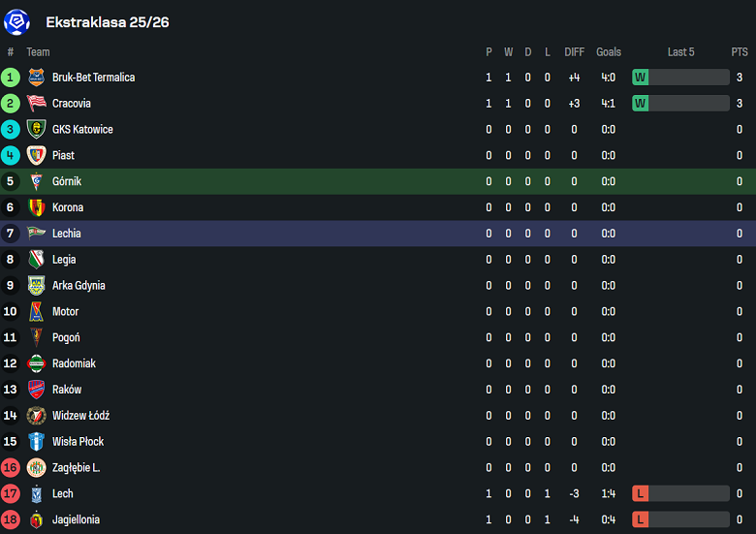The height and width of the screenshot is (534, 756).
Task: Click Bruk-Bet Termalica club crest
Action: (x=37, y=78)
